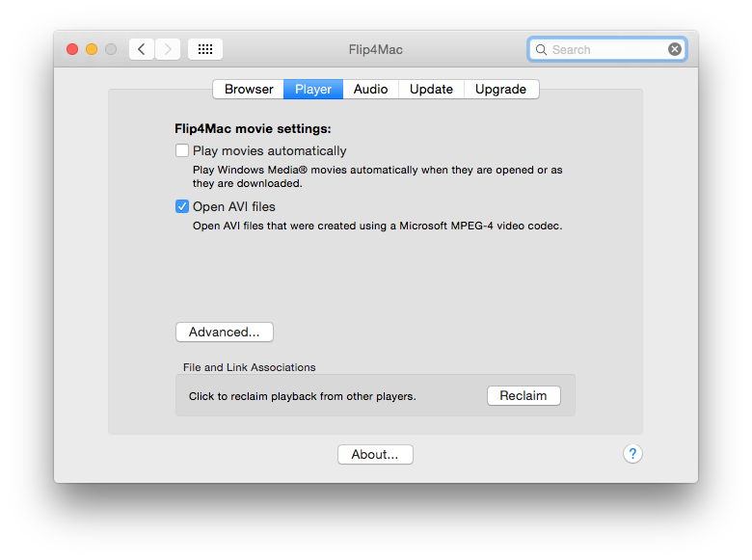Click the Flip4Mac window title
Screen dimensions: 752x560
(375, 49)
